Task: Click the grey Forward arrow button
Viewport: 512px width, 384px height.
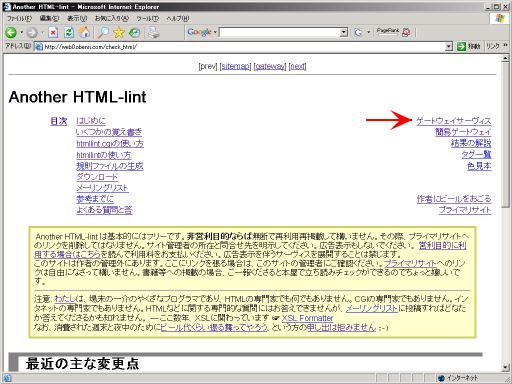Action: coord(32,32)
